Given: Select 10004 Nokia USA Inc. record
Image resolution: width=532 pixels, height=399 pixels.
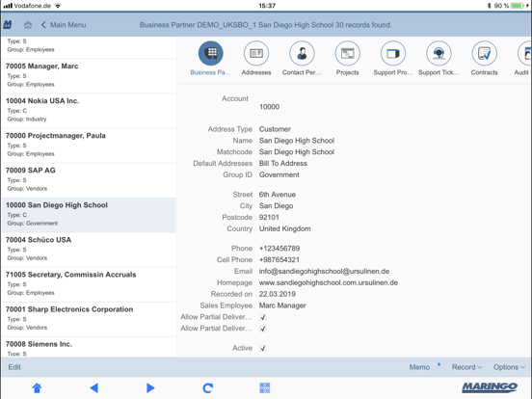Looking at the screenshot, I should [89, 111].
